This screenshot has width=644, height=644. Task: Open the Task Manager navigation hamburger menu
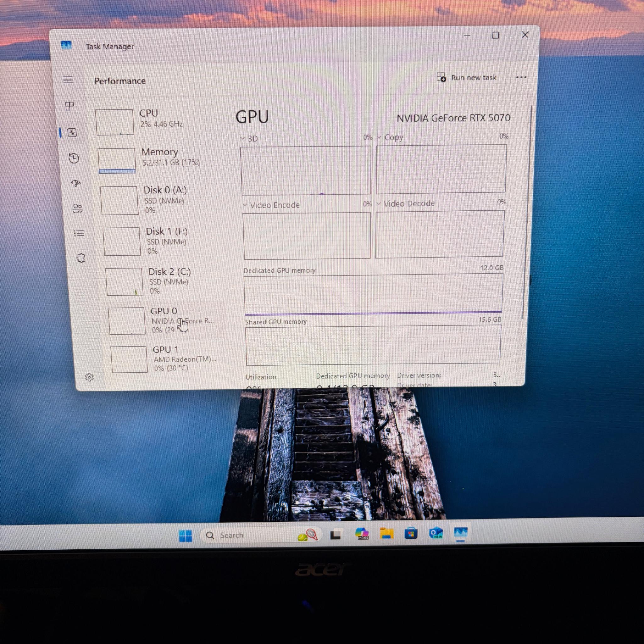tap(68, 80)
